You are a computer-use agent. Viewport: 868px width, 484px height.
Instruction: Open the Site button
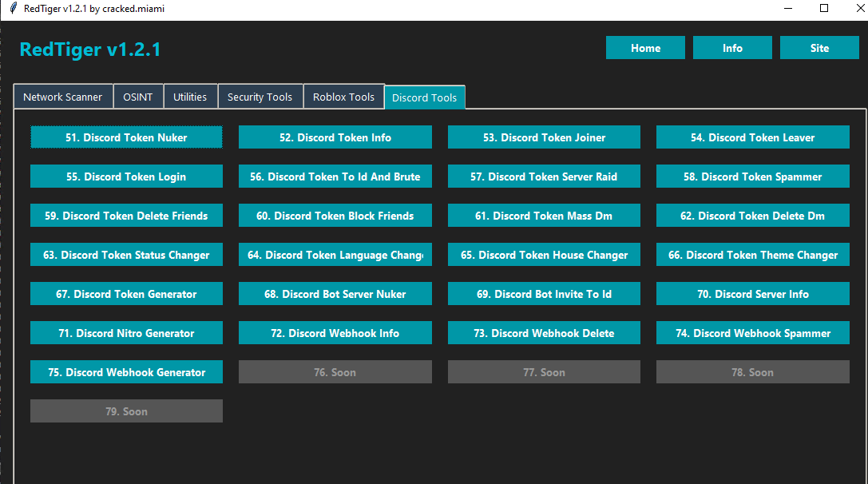tap(819, 48)
